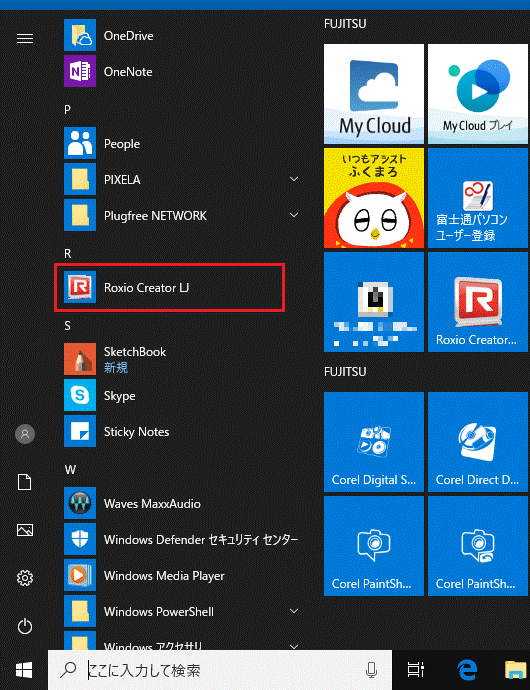Screen dimensions: 530x690
Task: Click the Plugfree NETWORK folder icon
Action: pos(80,215)
